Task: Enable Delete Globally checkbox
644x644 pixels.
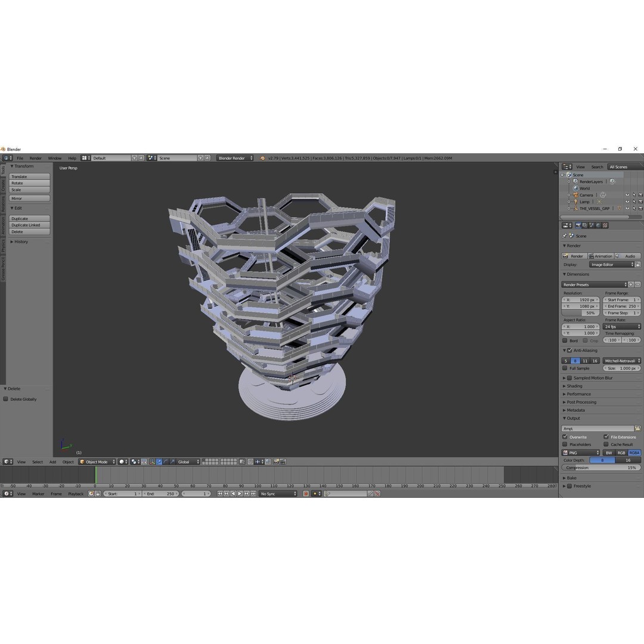Action: click(6, 399)
